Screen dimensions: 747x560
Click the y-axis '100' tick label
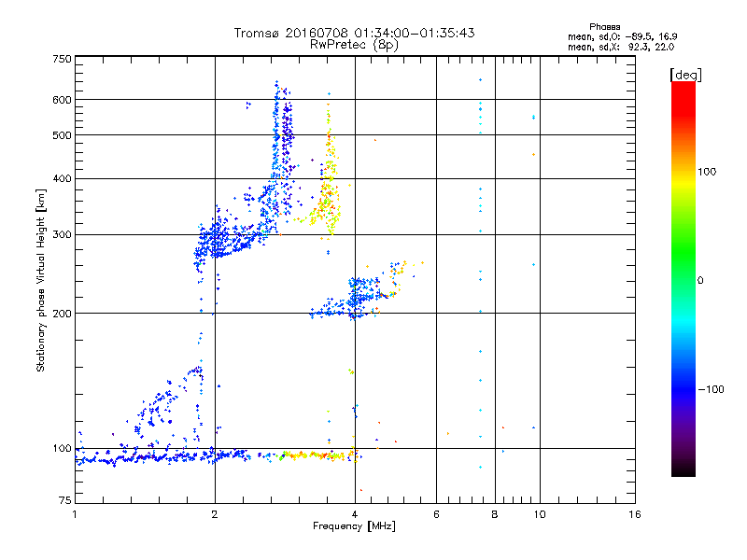coord(62,448)
